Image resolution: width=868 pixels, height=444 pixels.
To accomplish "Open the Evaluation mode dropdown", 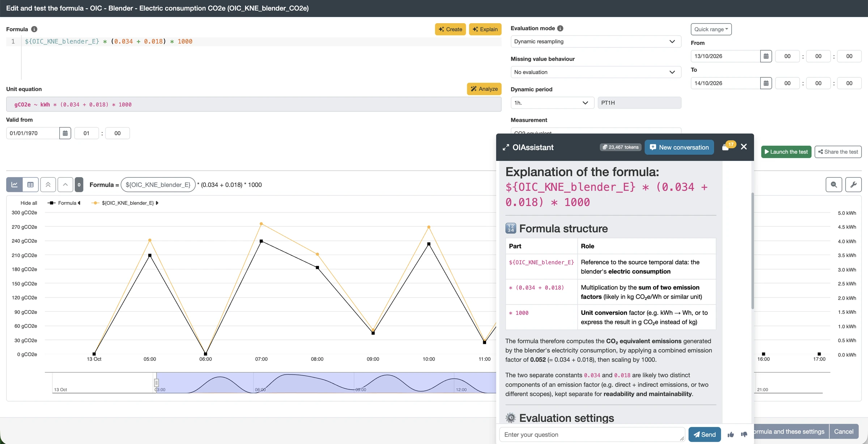I will [596, 42].
